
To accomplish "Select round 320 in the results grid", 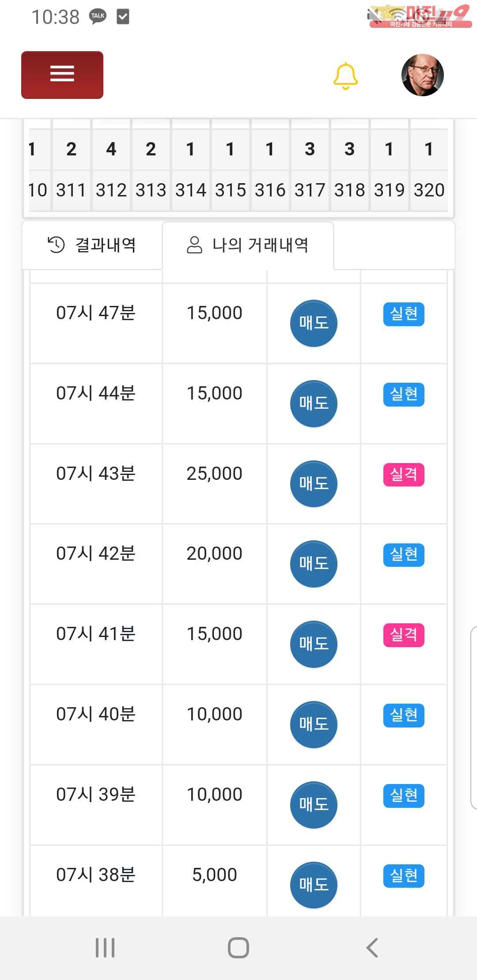I will click(x=429, y=190).
